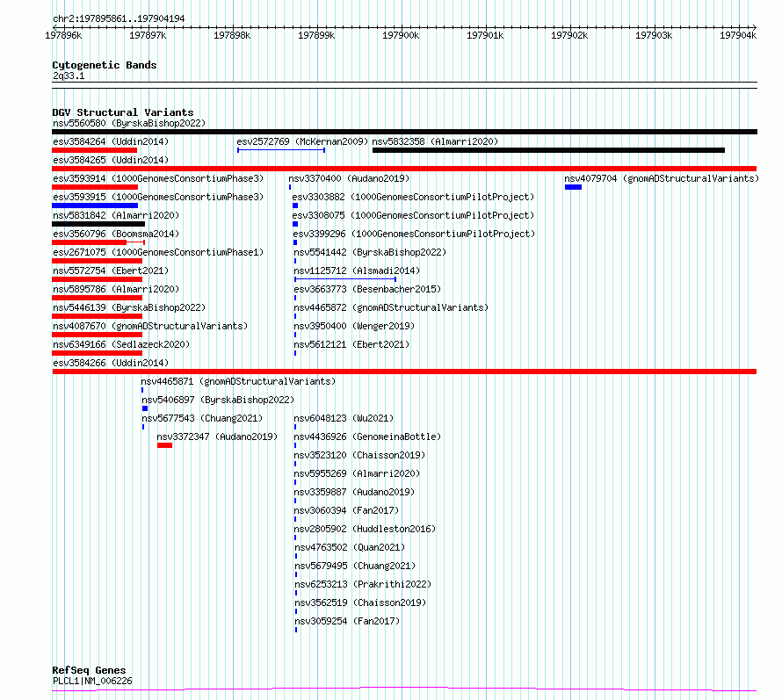Open esv3308075 (1000GenomesConsortiumPilotProject) label
Image resolution: width=782 pixels, height=700 pixels.
413,215
